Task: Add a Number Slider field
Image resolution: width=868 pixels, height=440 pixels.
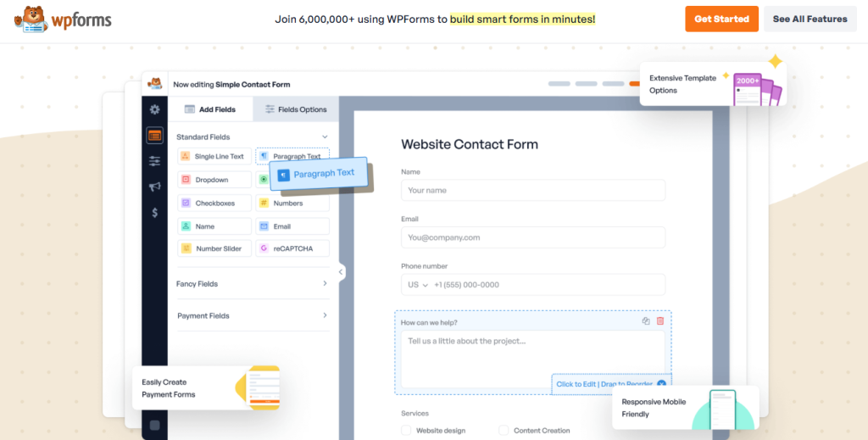Action: pos(214,248)
